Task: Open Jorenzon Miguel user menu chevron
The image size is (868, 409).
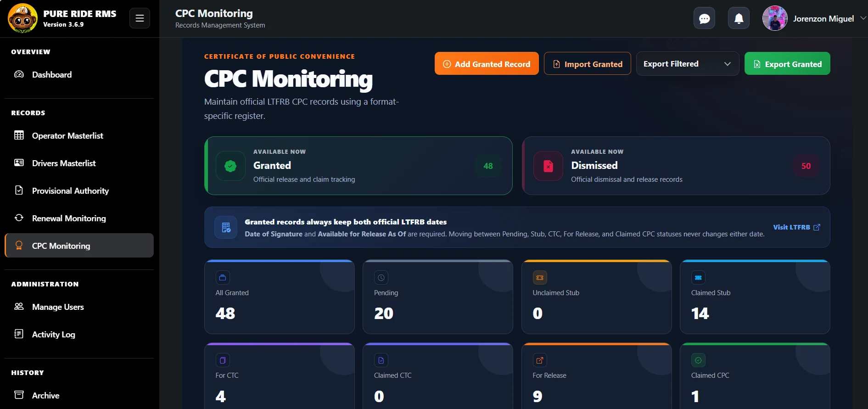Action: (863, 18)
